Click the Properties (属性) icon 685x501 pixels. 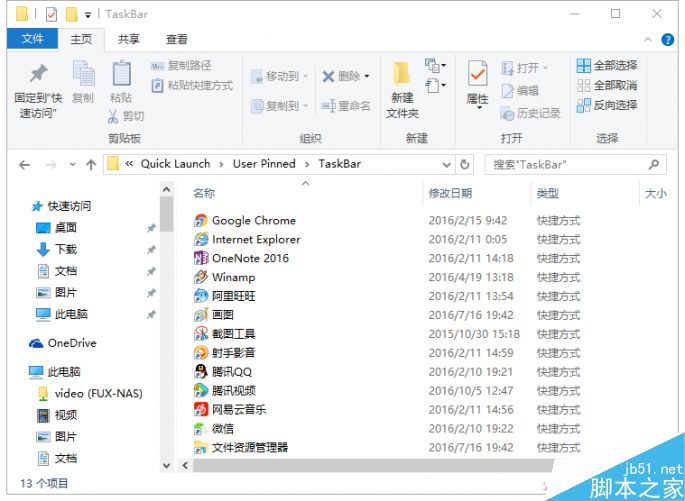[x=477, y=74]
